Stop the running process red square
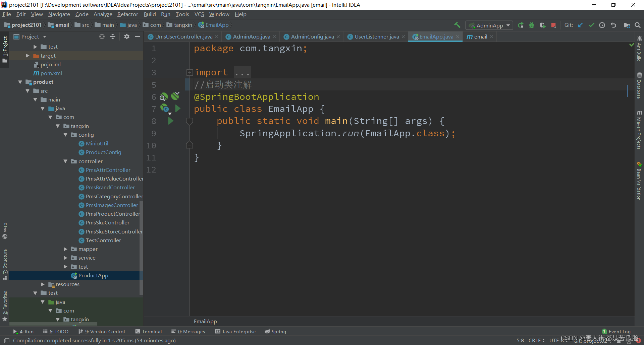Screen dimensions: 644x345 pos(553,25)
